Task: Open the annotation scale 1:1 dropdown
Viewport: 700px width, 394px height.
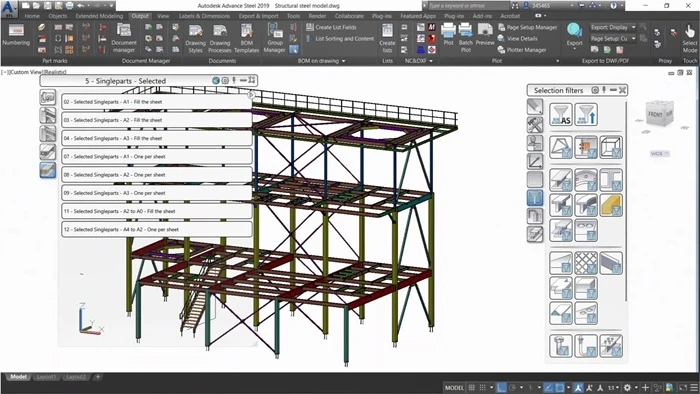Action: (x=613, y=387)
